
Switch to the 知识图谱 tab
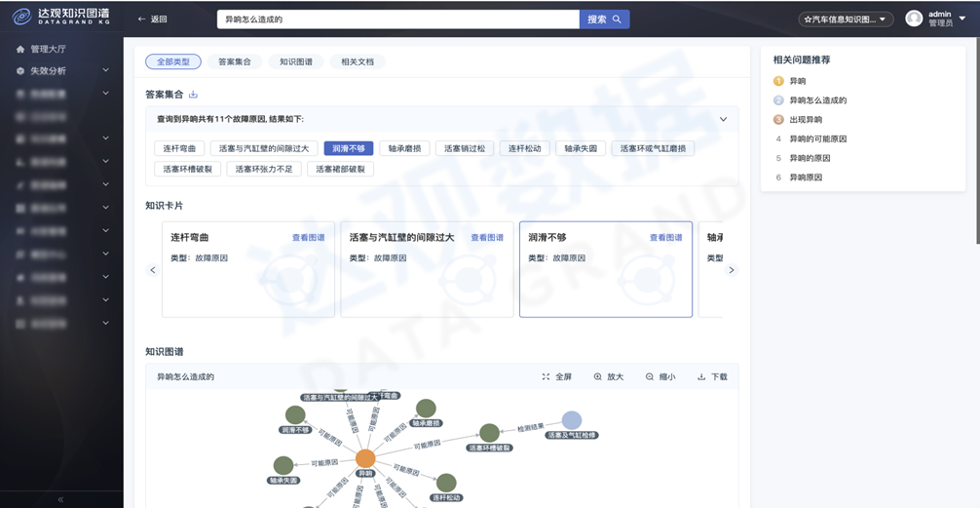(295, 62)
